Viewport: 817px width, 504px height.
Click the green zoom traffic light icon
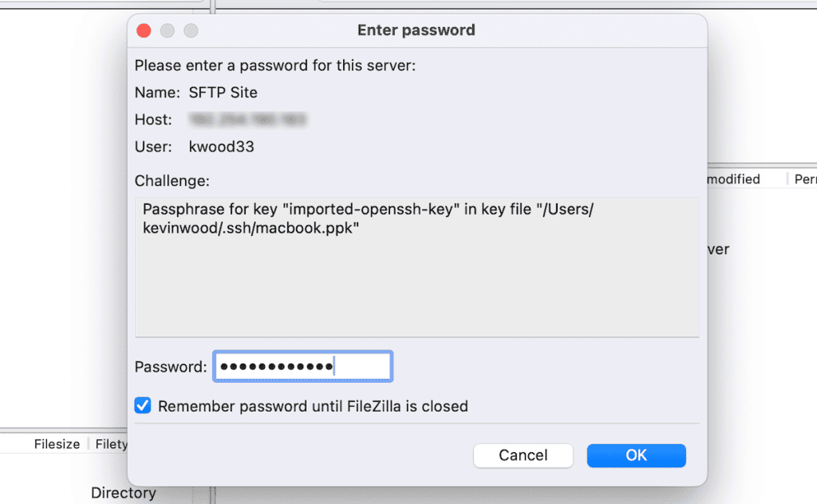pyautogui.click(x=191, y=30)
